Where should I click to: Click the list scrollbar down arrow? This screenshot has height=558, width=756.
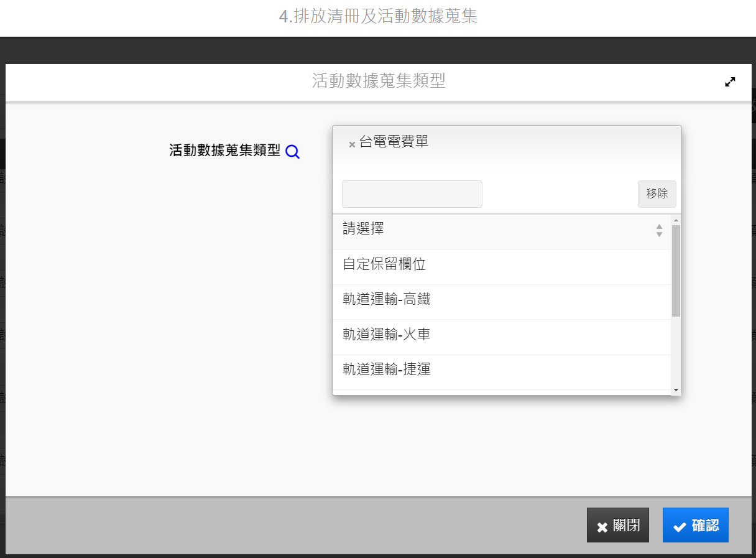676,389
